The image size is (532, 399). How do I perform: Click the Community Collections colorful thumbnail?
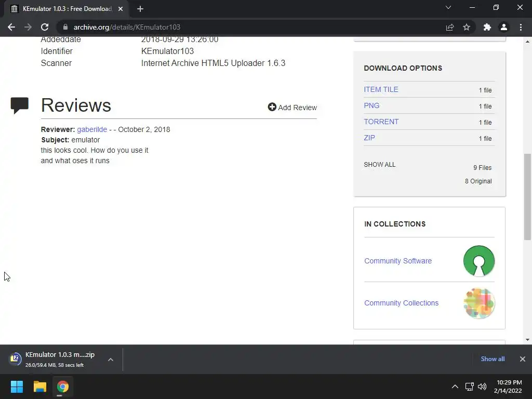click(x=478, y=303)
